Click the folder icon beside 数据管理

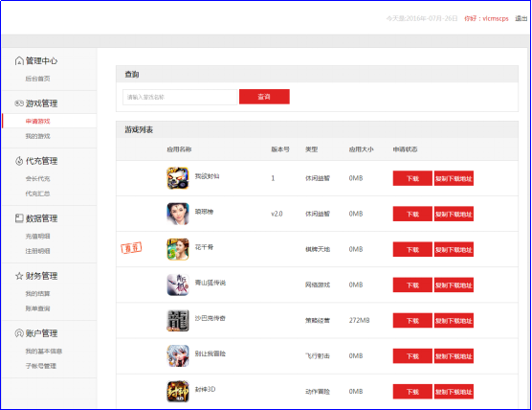19,218
